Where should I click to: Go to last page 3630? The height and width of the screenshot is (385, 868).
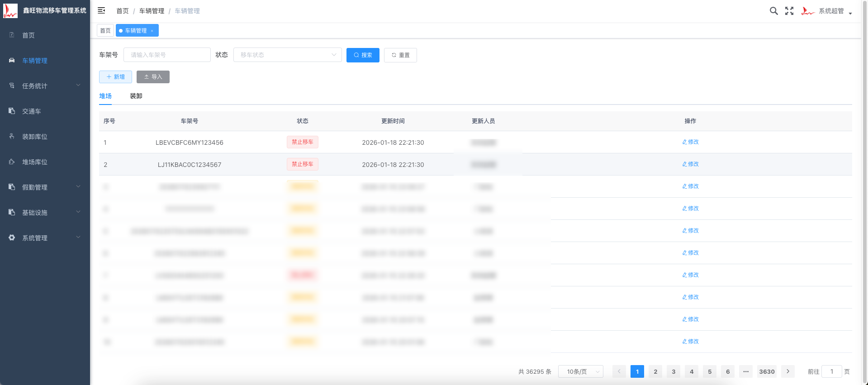(x=767, y=371)
